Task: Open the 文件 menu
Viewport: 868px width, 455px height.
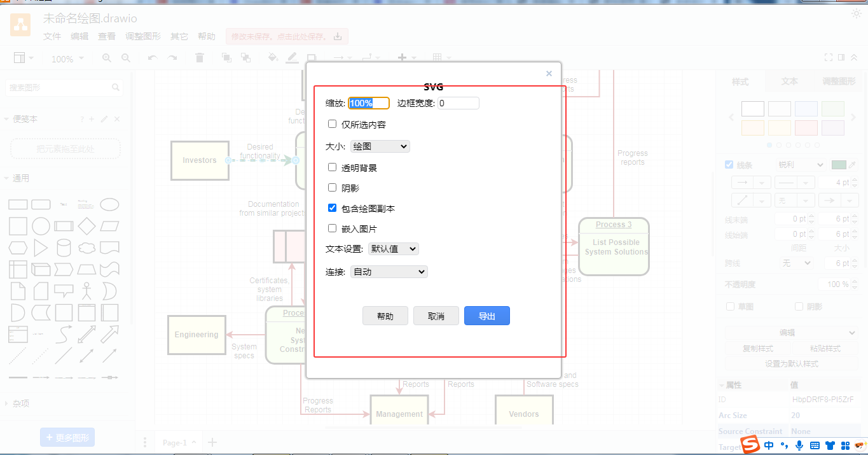Action: coord(53,36)
